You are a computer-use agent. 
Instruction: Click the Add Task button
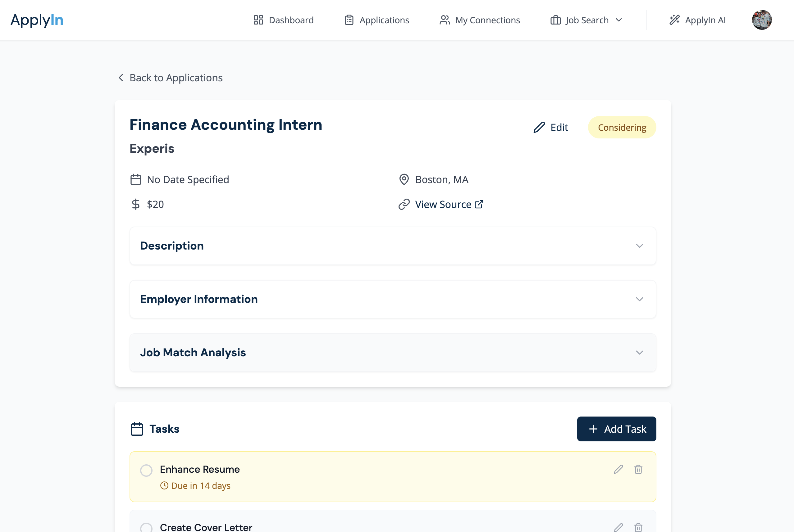[616, 429]
